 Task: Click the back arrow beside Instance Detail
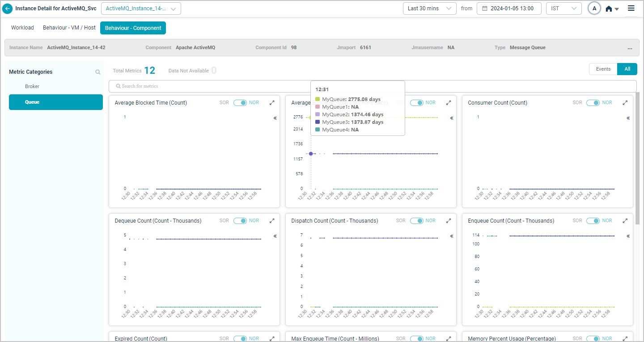pyautogui.click(x=8, y=8)
